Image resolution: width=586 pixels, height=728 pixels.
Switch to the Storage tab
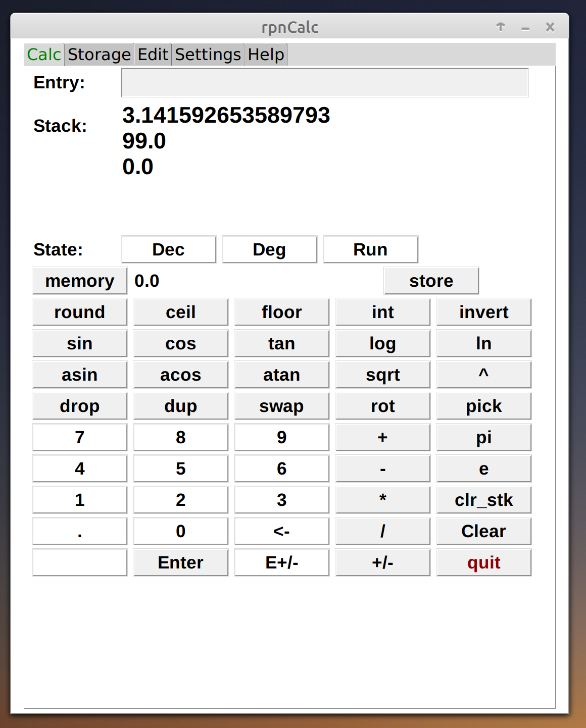coord(99,54)
